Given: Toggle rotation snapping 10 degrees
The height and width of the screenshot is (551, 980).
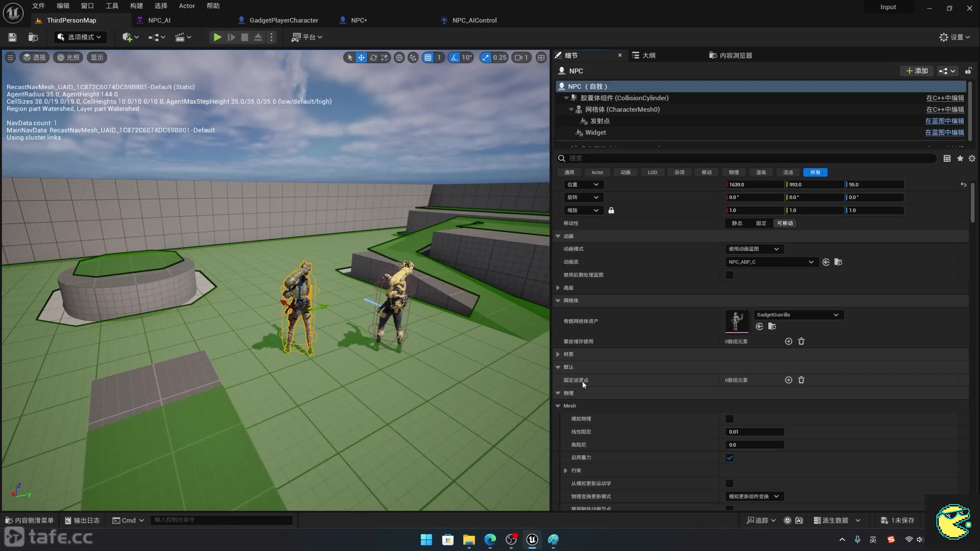Looking at the screenshot, I should tap(454, 57).
